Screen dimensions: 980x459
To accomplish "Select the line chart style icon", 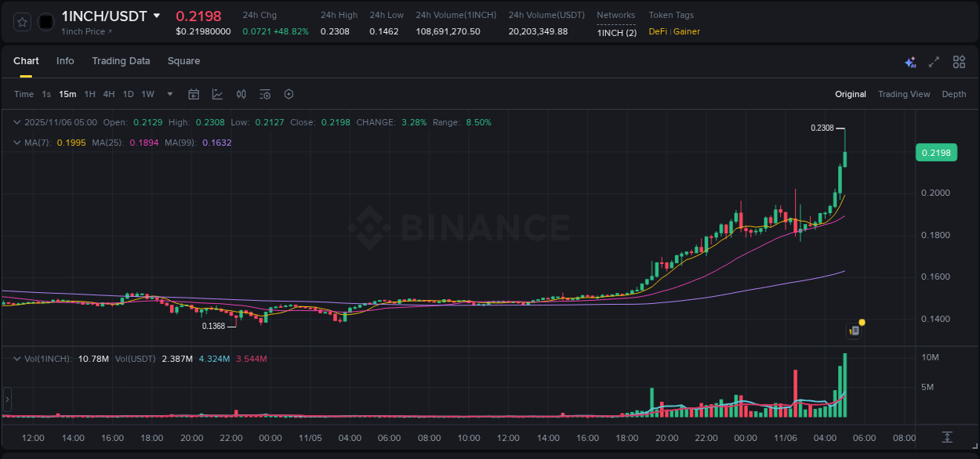I will [x=217, y=94].
